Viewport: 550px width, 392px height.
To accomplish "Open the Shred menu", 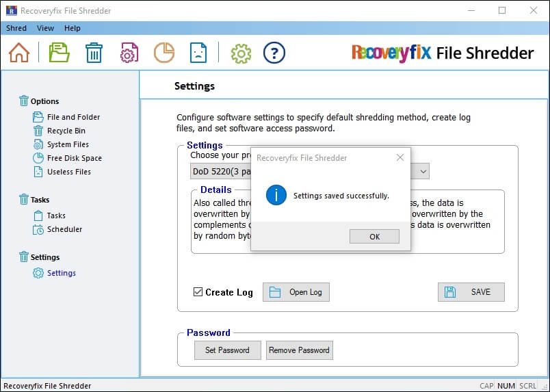I will point(16,28).
